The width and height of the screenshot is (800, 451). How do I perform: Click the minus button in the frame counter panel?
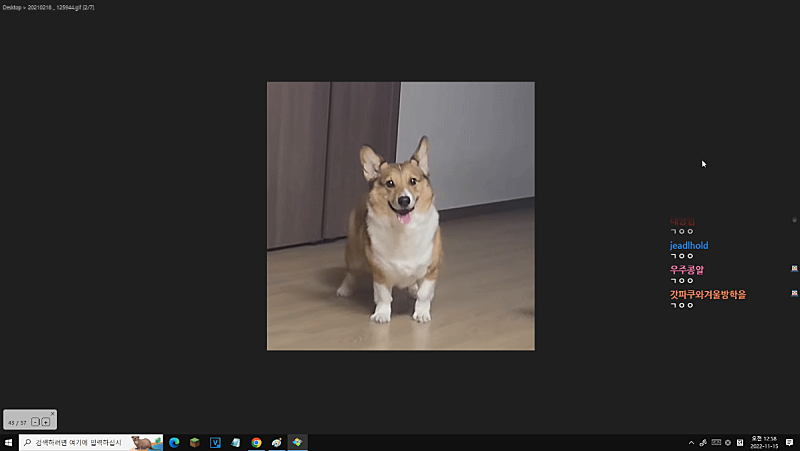pyautogui.click(x=35, y=422)
